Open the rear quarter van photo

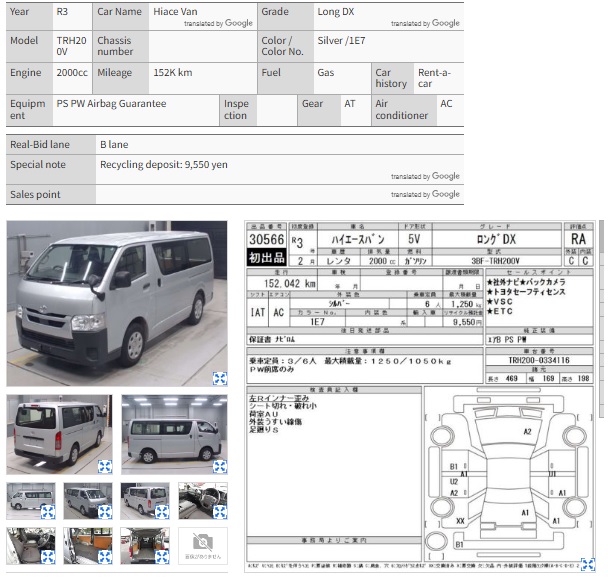click(59, 434)
